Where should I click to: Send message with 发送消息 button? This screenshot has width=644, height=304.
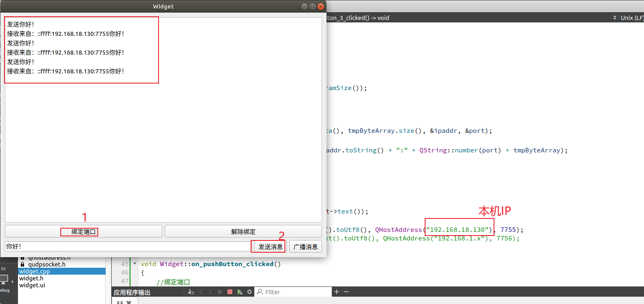click(270, 247)
